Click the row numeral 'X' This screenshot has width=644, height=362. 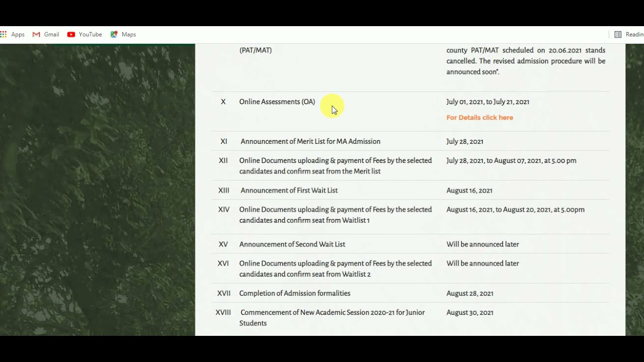pyautogui.click(x=223, y=102)
